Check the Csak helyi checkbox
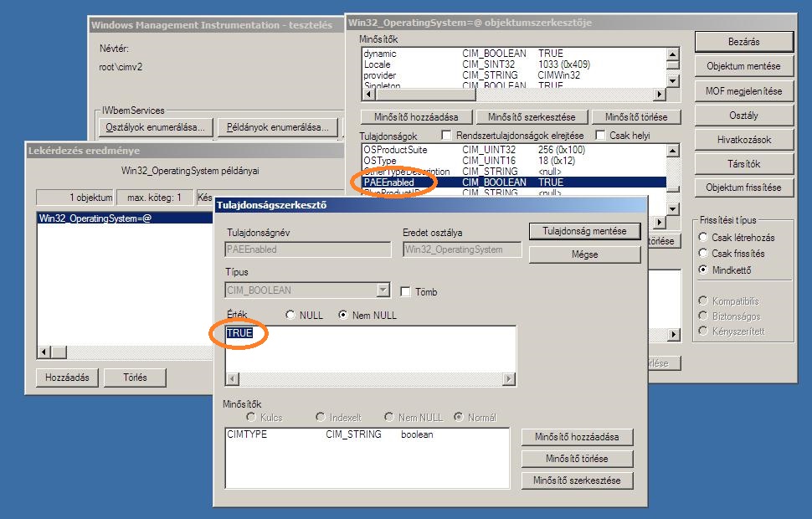 [601, 135]
